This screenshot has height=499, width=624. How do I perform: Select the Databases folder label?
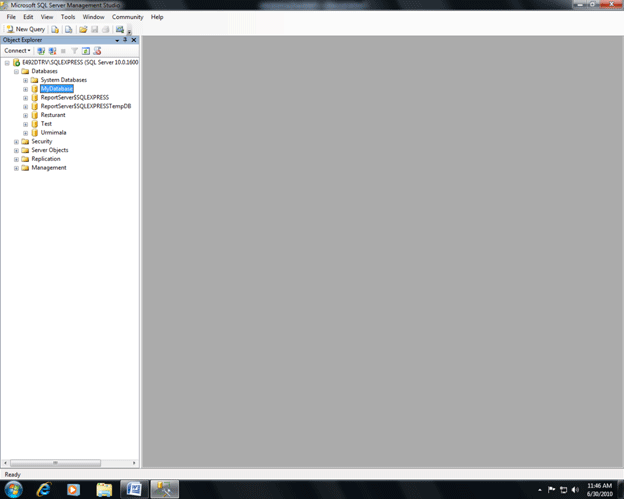[45, 71]
